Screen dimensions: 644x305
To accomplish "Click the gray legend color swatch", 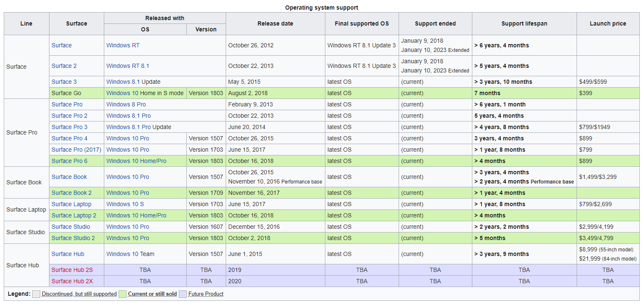I will point(36,294).
